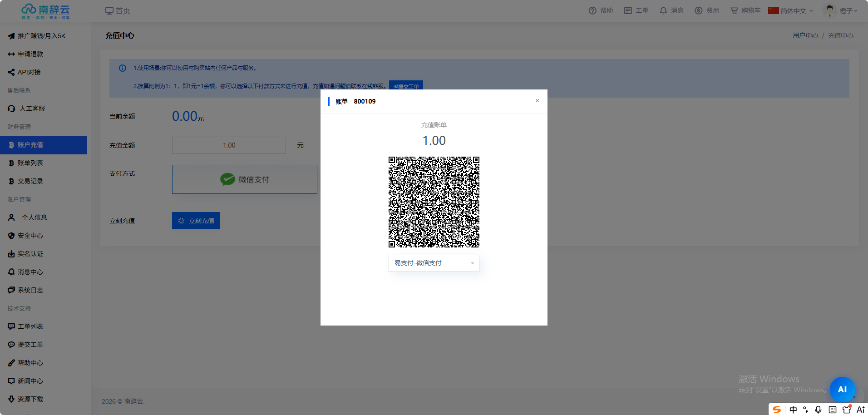Click the 技术支持 sidebar section label
868x415 pixels.
coord(19,308)
